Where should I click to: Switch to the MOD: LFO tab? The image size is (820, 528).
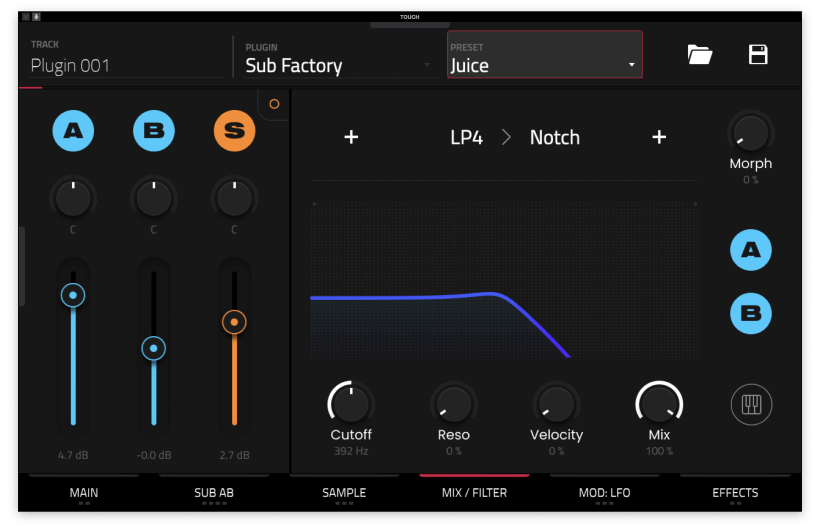[x=604, y=493]
